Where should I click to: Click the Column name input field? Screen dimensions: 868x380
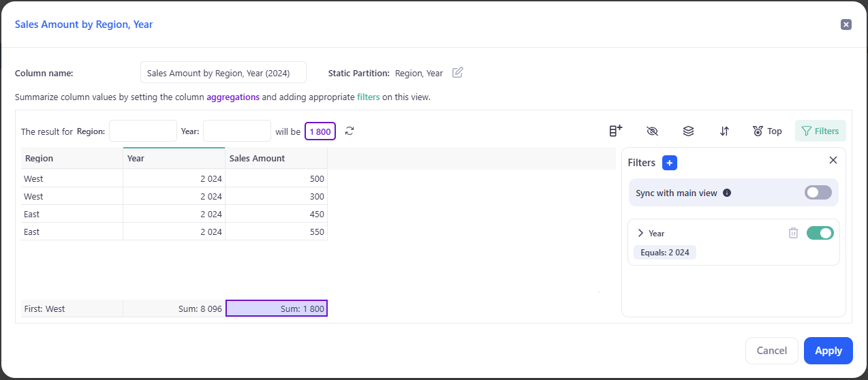(x=223, y=73)
